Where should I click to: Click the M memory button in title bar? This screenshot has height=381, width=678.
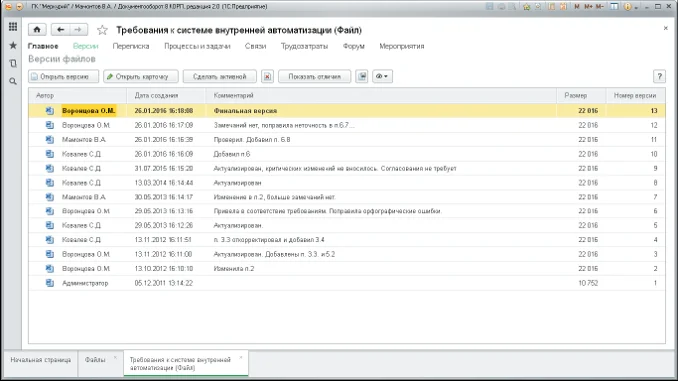point(577,6)
